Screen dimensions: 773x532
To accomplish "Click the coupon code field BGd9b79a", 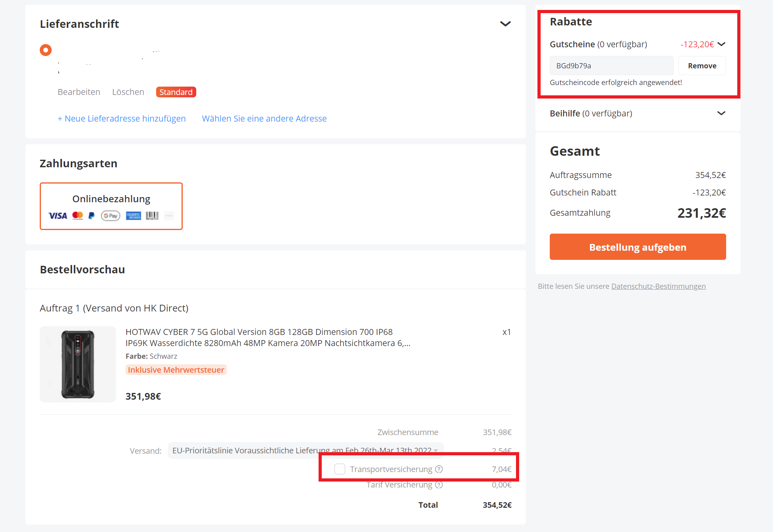I will coord(611,66).
